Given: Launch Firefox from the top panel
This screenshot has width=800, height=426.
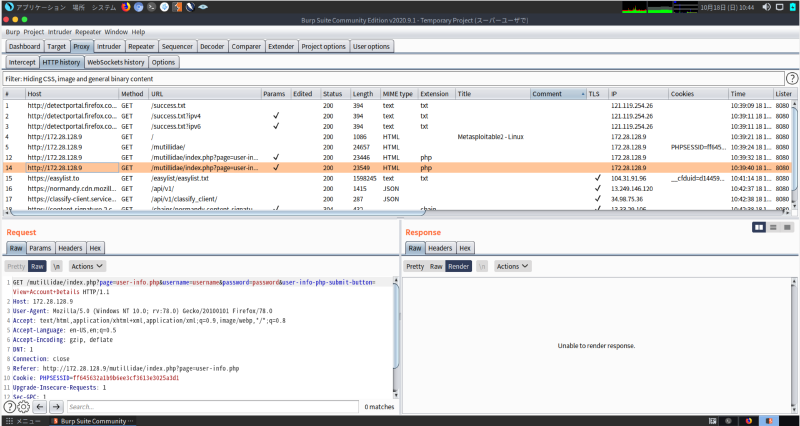Looking at the screenshot, I should (x=126, y=6).
